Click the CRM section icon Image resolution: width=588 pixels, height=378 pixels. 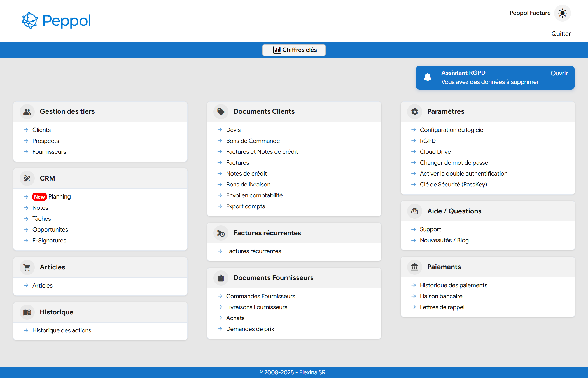point(27,178)
